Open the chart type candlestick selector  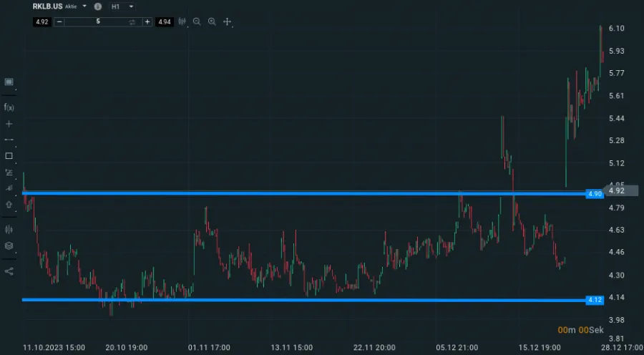click(x=182, y=21)
